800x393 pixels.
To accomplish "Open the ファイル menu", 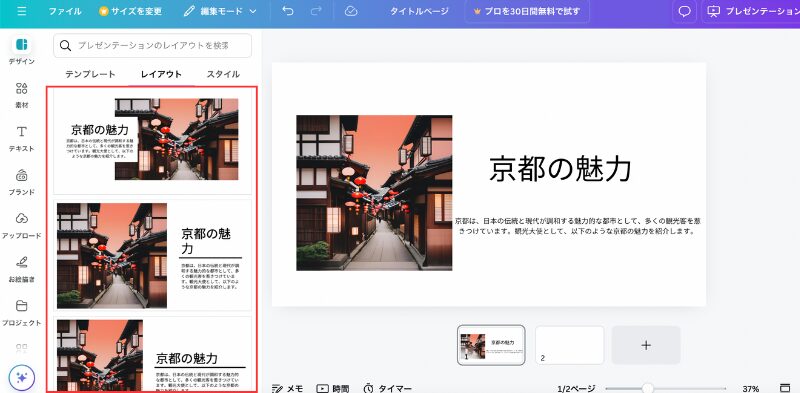I will click(65, 11).
